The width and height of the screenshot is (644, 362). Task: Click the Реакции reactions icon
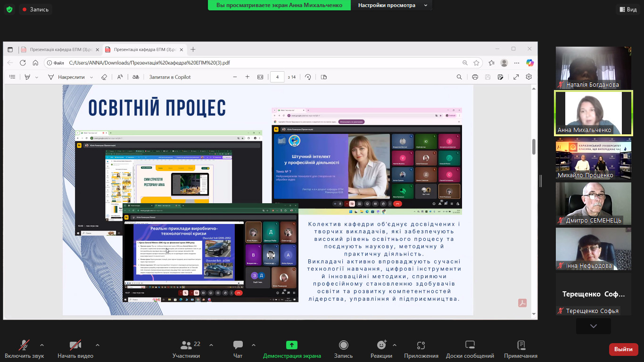pyautogui.click(x=381, y=345)
